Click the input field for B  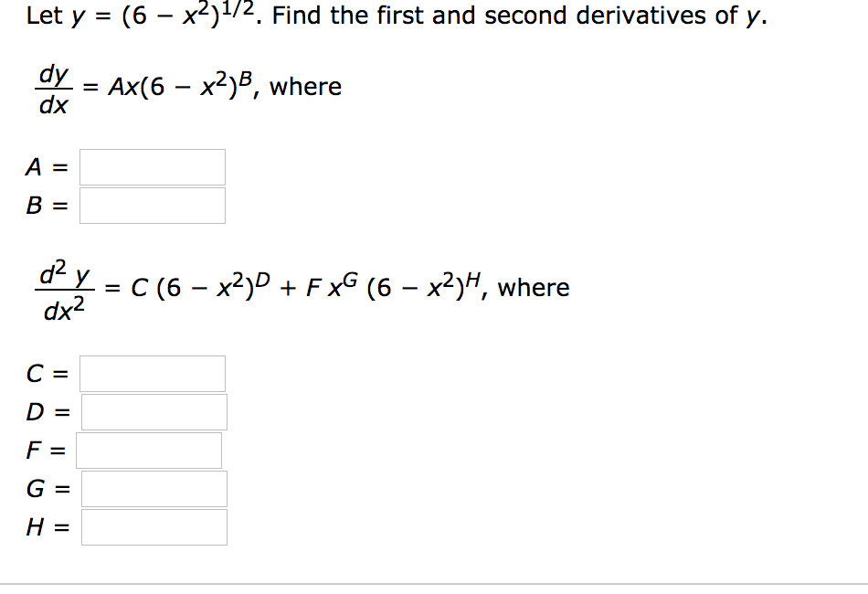tap(152, 205)
